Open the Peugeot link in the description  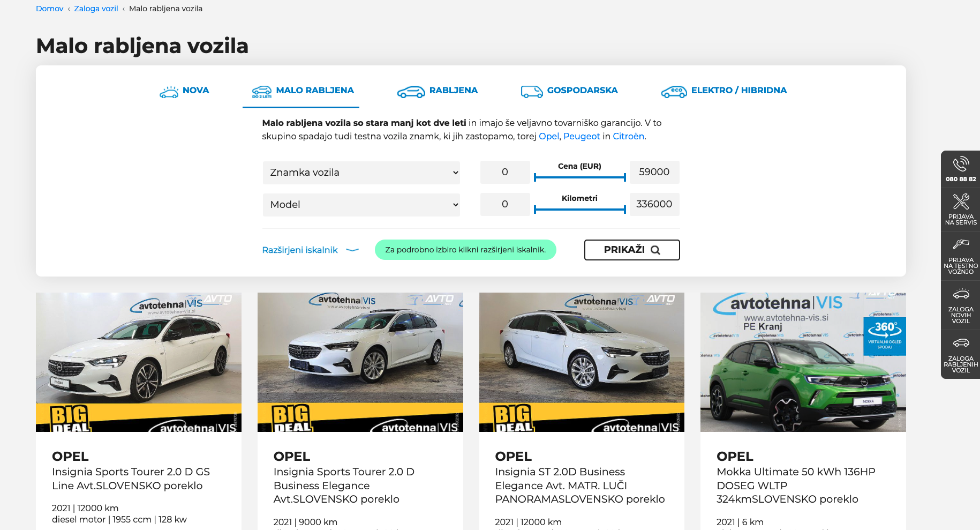[582, 136]
